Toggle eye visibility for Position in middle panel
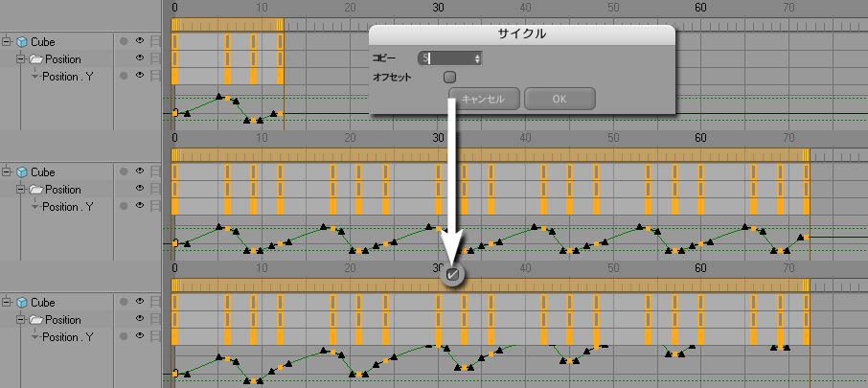 coord(140,188)
